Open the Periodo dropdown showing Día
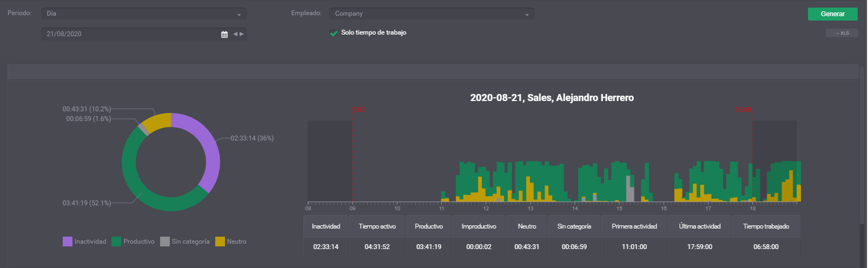868x268 pixels. pyautogui.click(x=144, y=14)
